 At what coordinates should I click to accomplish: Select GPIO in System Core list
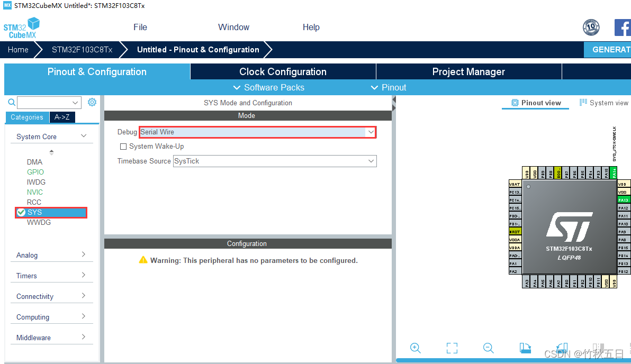pos(35,172)
